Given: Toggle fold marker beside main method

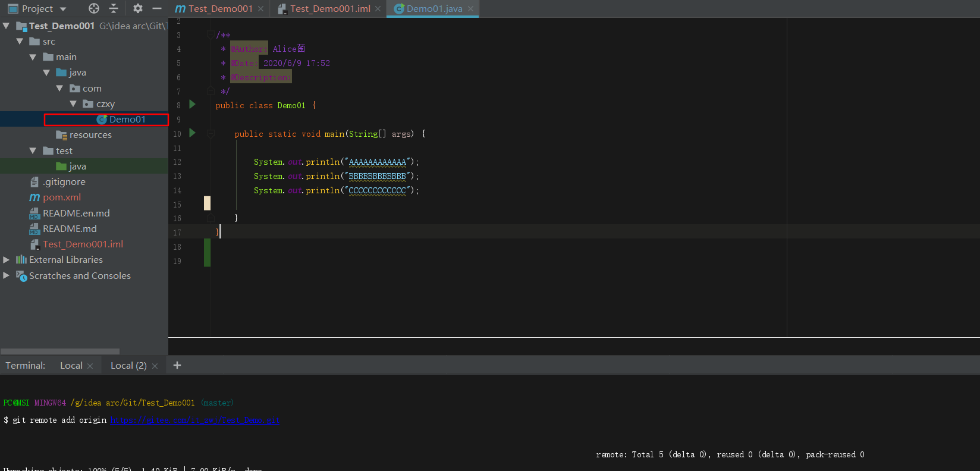Looking at the screenshot, I should [x=211, y=134].
